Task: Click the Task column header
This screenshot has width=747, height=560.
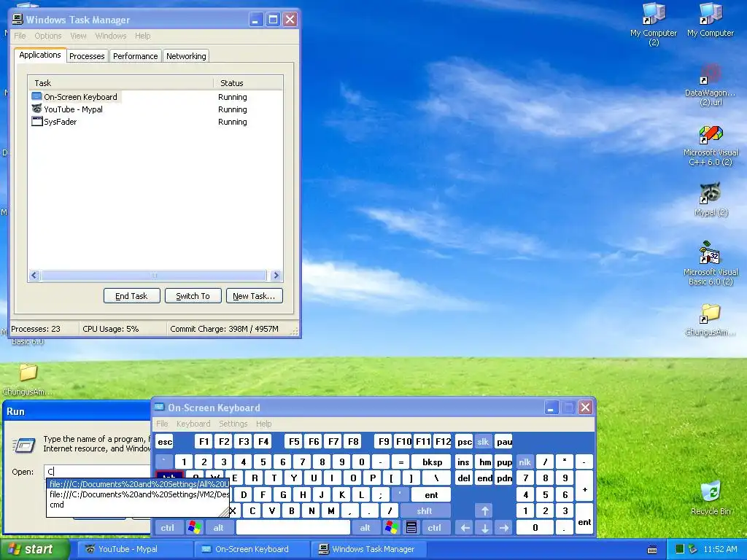Action: pyautogui.click(x=120, y=83)
